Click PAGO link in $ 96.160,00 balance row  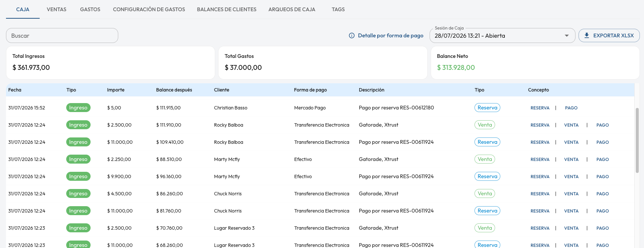coord(602,177)
